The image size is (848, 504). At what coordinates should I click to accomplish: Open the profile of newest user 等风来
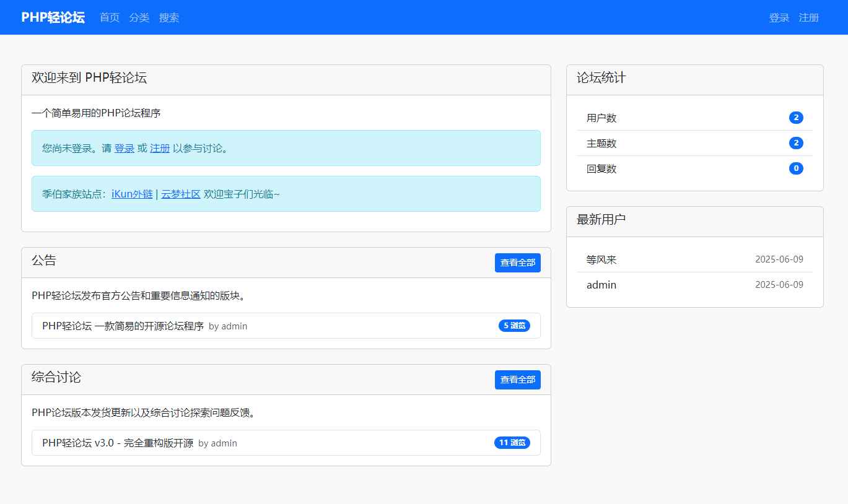[601, 259]
